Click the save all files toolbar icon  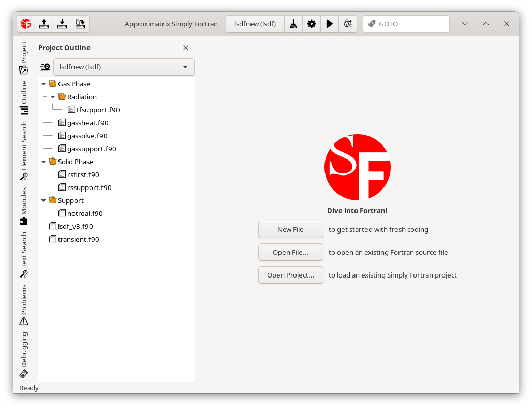[x=80, y=24]
